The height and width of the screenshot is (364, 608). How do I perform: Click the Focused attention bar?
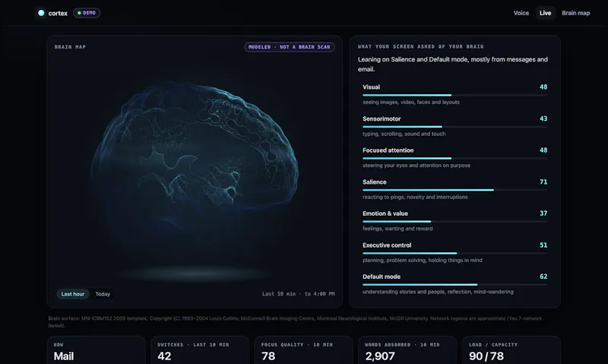[x=454, y=158]
